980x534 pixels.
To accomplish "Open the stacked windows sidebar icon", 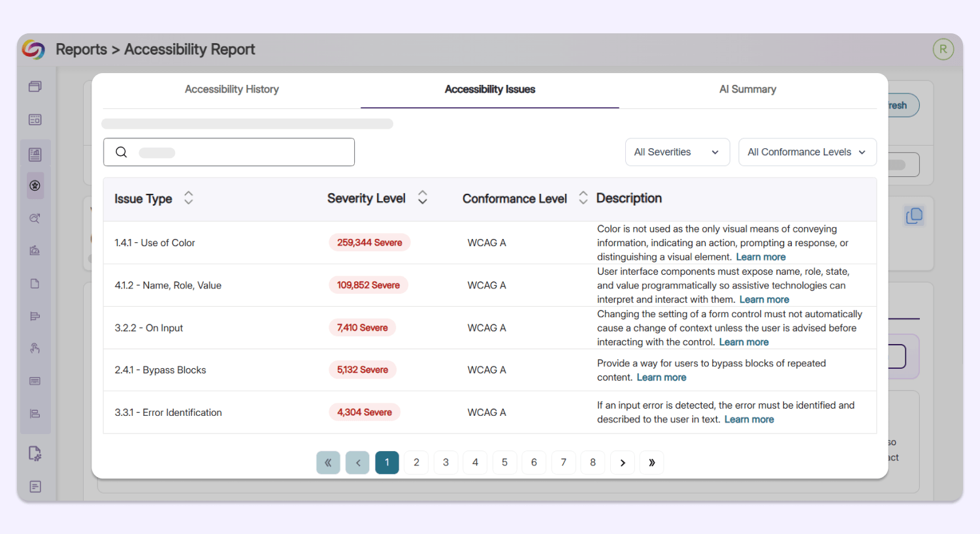I will click(x=35, y=86).
